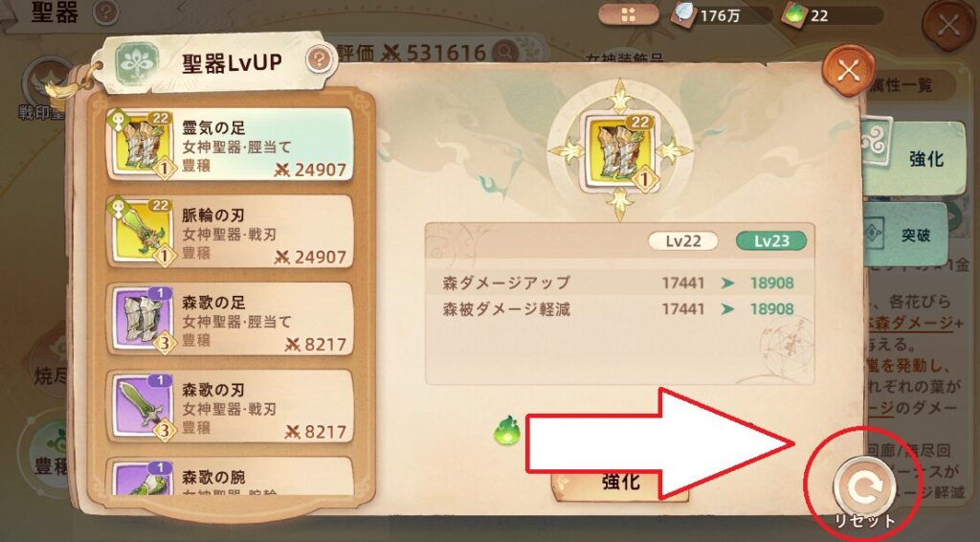Image resolution: width=980 pixels, height=542 pixels.
Task: Click the 強化 enhance button at bottom
Action: 620,482
